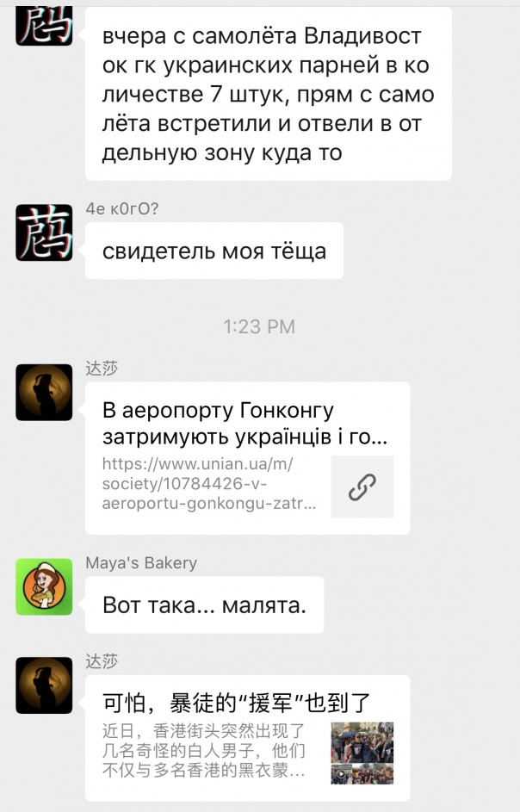Tap the partially visible avatar at the top
This screenshot has width=520, height=812.
click(x=44, y=26)
